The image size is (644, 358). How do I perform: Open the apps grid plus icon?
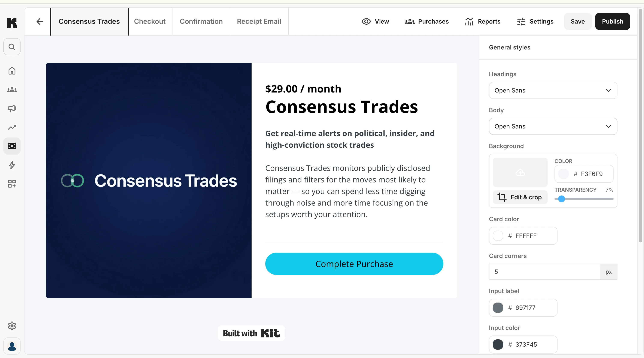(12, 184)
